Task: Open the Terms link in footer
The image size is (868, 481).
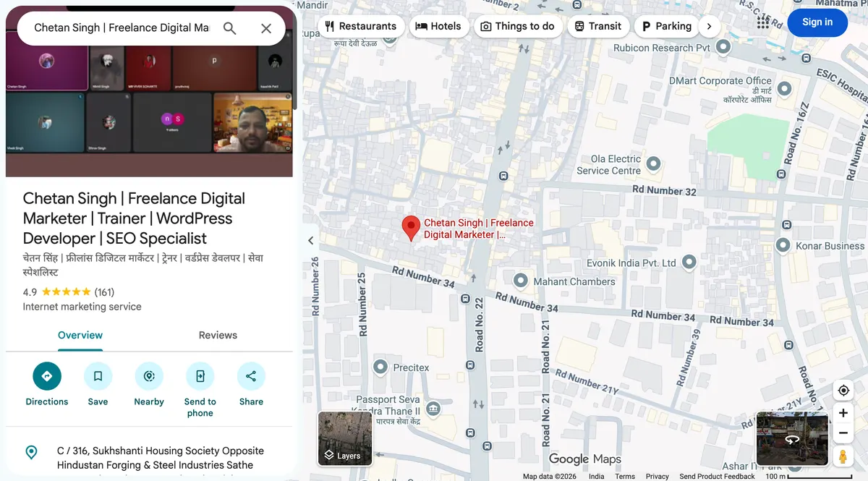Action: [625, 476]
